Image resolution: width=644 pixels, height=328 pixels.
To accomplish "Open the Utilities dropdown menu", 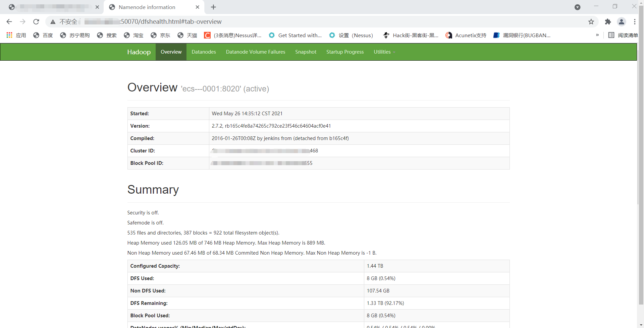I will (x=384, y=52).
